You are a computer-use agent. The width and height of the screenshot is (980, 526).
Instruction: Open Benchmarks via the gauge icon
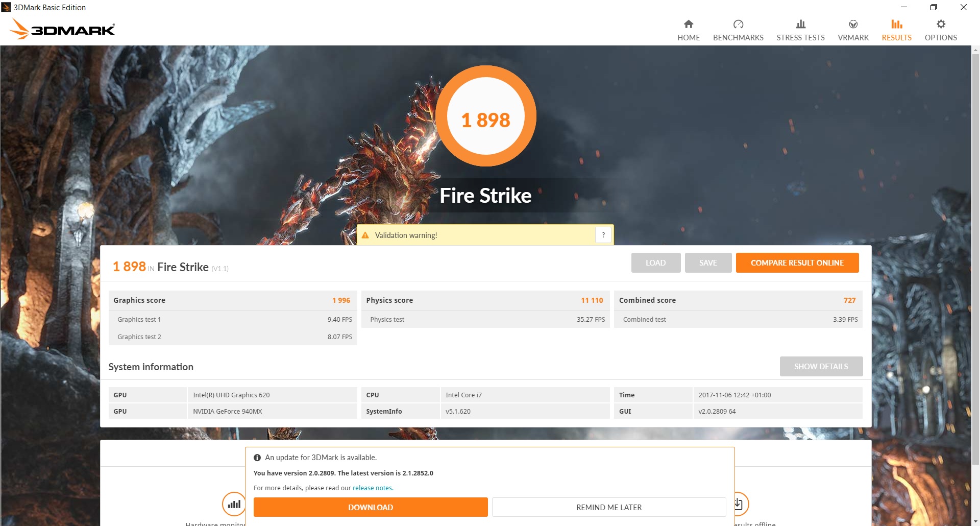[738, 24]
